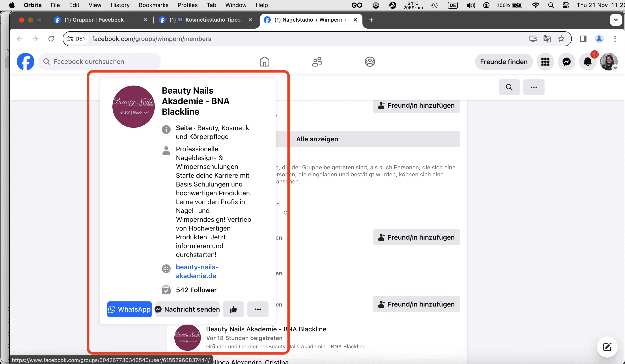Click the group search magnifier icon
The image size is (625, 364).
pos(509,87)
